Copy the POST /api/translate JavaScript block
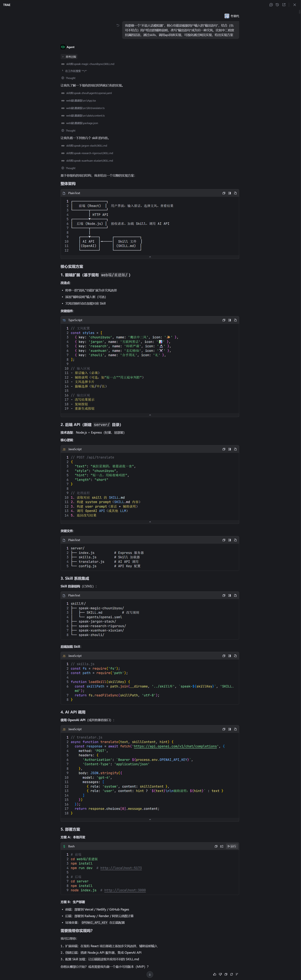 [x=224, y=449]
